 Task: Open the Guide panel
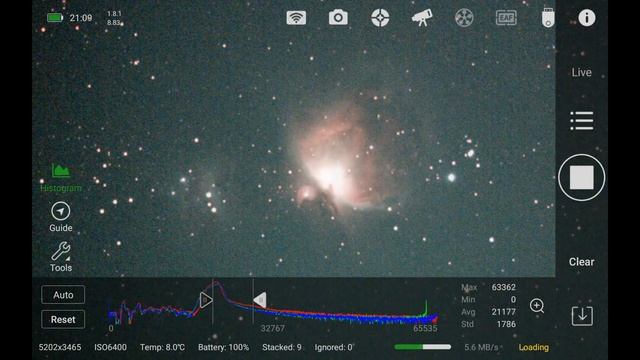61,218
